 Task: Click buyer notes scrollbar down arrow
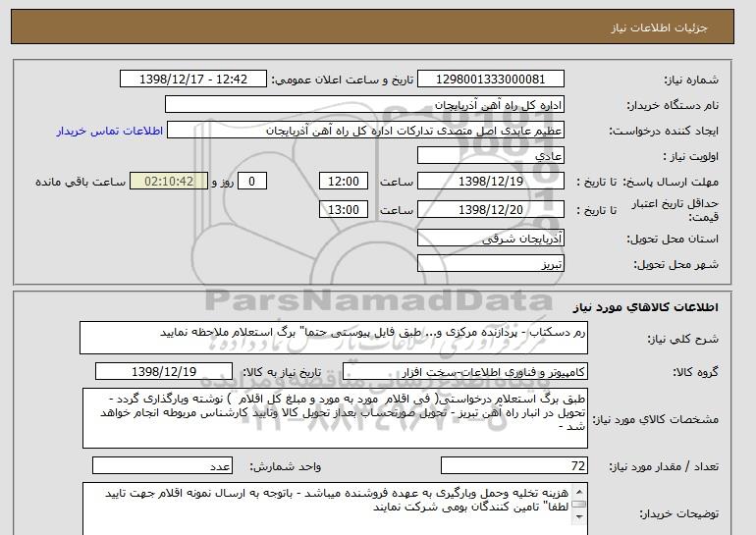pyautogui.click(x=579, y=517)
